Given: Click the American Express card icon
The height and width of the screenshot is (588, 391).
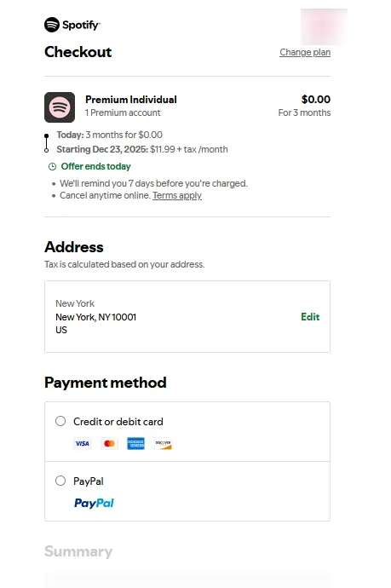Looking at the screenshot, I should 135,444.
